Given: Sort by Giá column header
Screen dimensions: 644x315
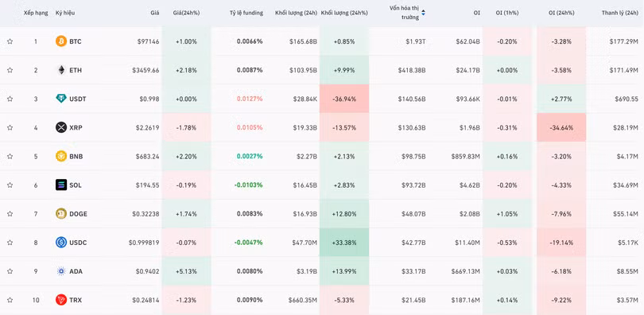Looking at the screenshot, I should coord(155,14).
